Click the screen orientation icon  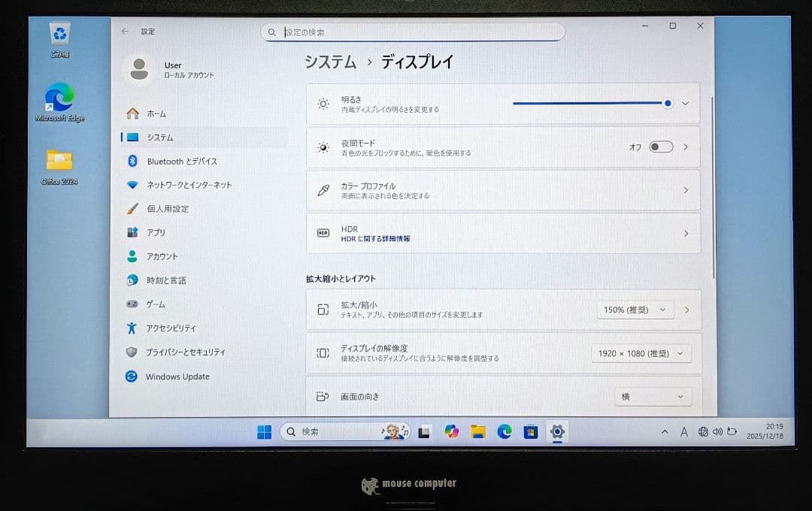tap(322, 397)
